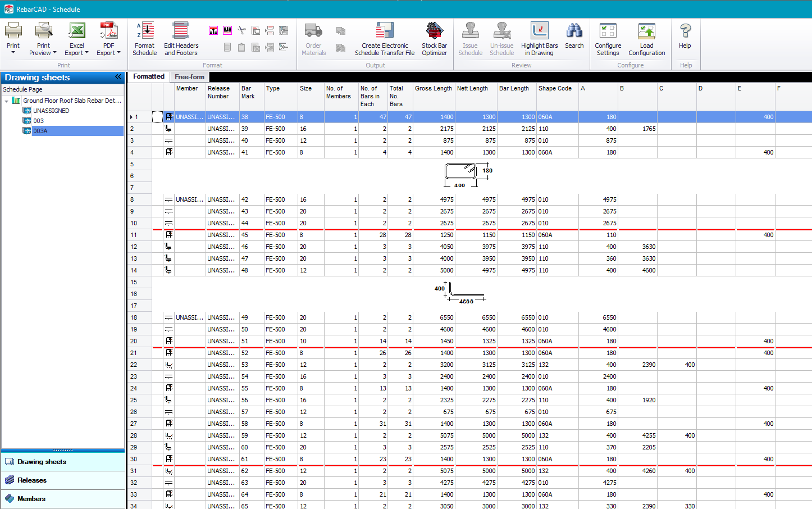Click the pink up-arrow row icon
Screen dimensions: 812x509
[213, 30]
